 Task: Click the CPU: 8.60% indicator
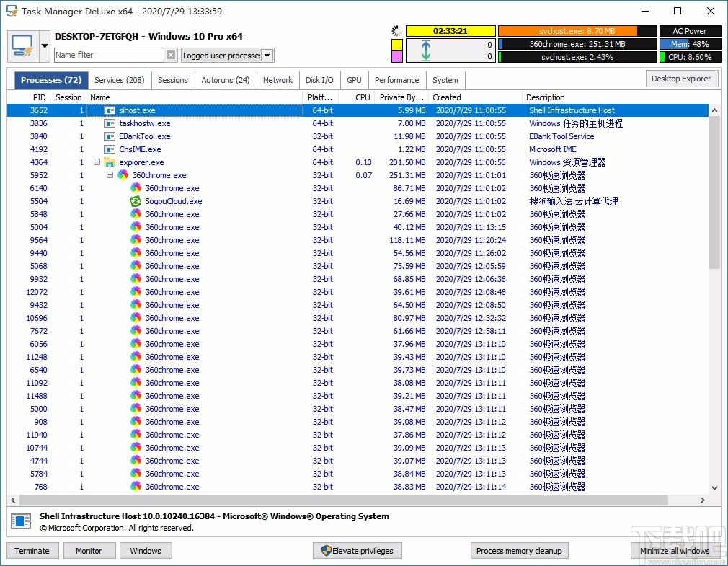(x=690, y=57)
